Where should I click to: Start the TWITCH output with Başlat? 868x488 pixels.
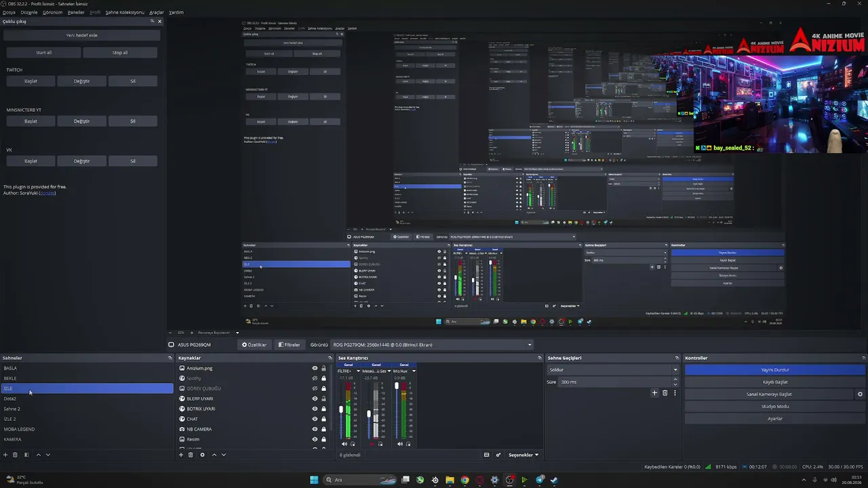click(x=31, y=81)
